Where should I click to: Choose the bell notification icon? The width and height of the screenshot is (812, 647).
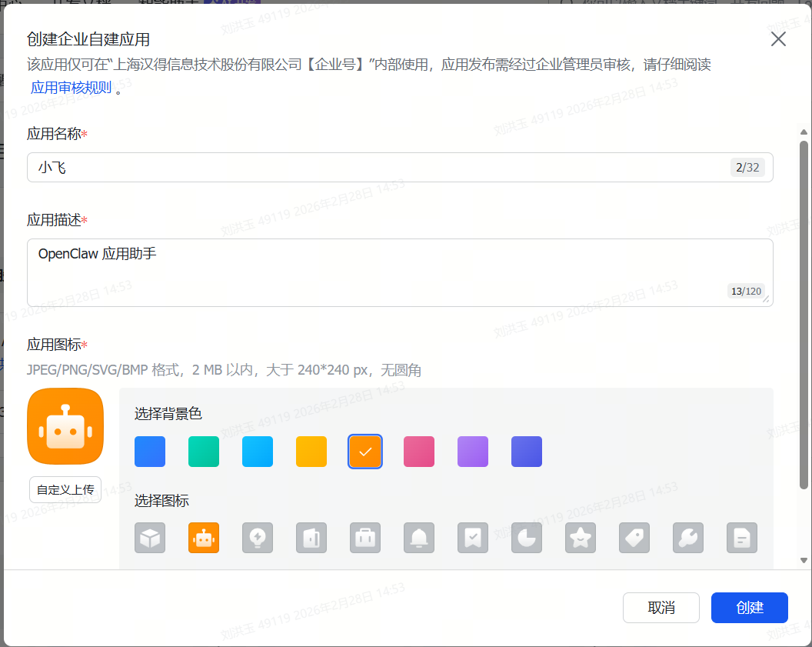point(419,538)
